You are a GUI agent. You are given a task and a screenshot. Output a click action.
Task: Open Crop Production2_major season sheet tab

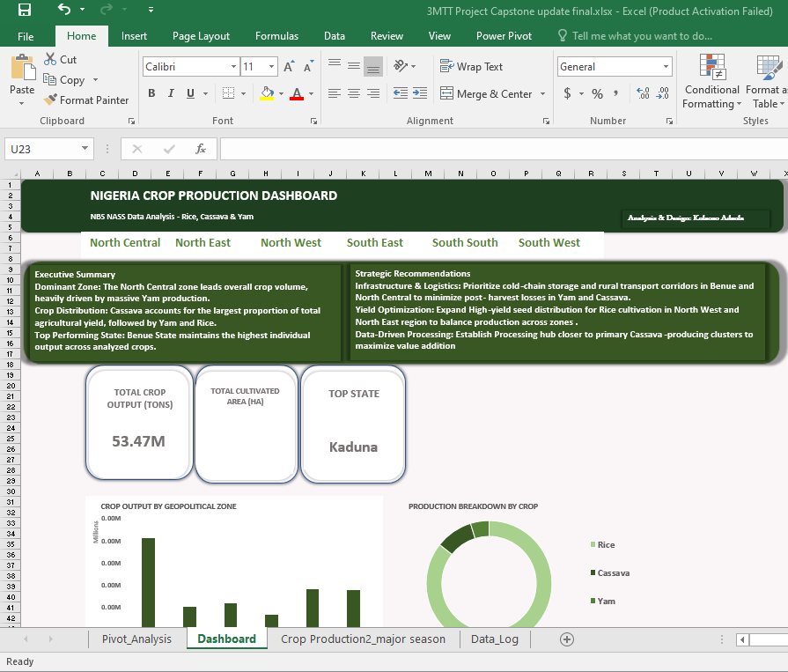pos(363,639)
